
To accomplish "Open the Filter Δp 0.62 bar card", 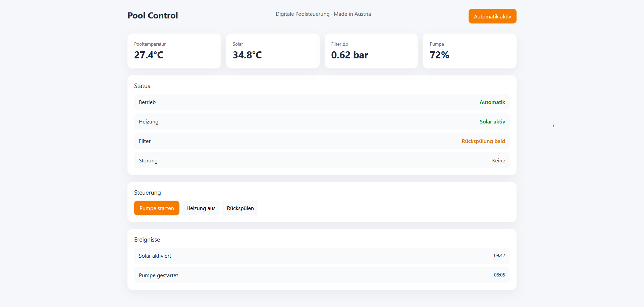I will click(371, 51).
